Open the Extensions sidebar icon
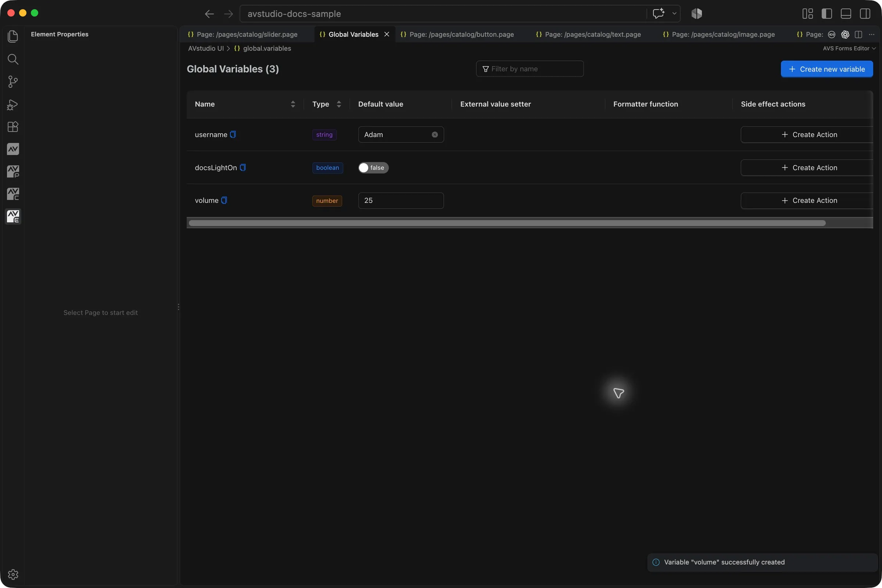 tap(13, 127)
